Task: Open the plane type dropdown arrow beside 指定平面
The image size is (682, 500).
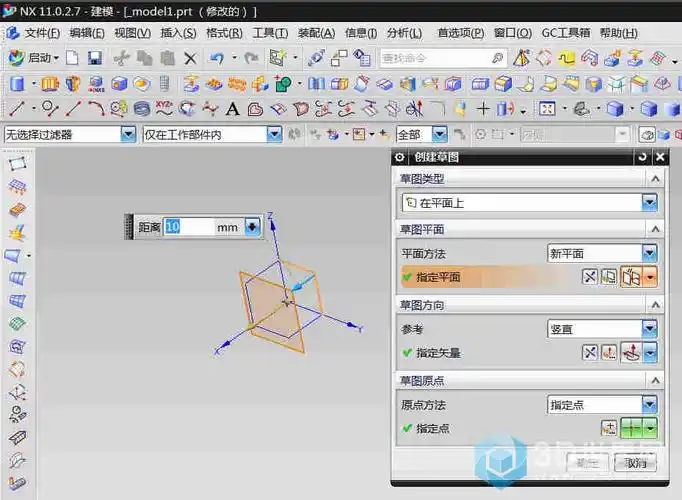Action: (x=650, y=277)
